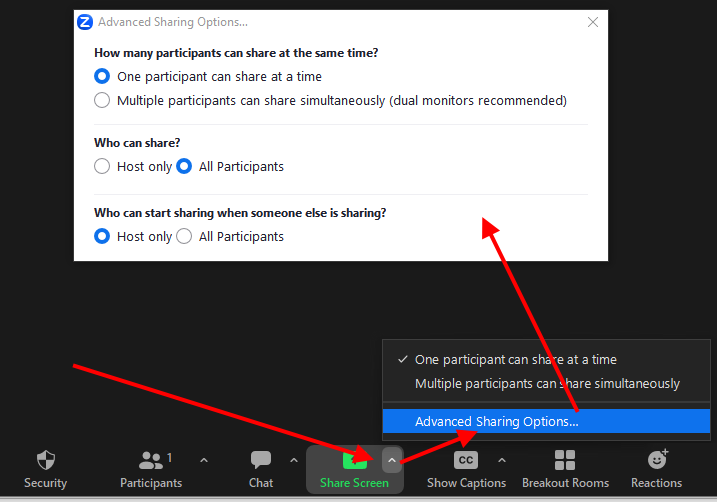Viewport: 717px width, 502px height.
Task: Open the Breakout Rooms icon
Action: [565, 460]
